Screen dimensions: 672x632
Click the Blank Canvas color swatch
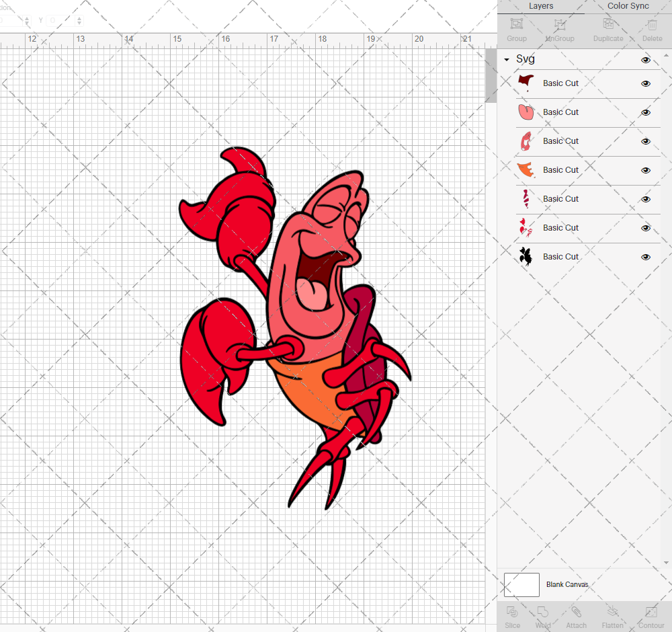(x=521, y=584)
